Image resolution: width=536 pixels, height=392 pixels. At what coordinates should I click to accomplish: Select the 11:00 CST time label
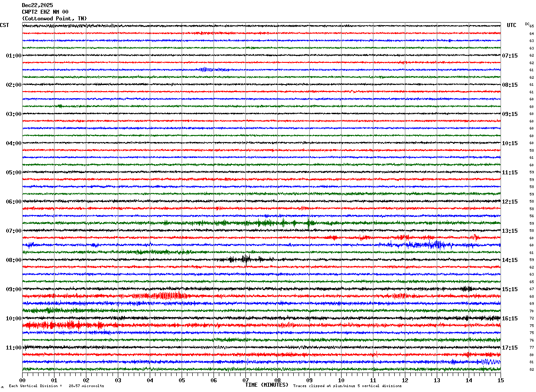14,348
